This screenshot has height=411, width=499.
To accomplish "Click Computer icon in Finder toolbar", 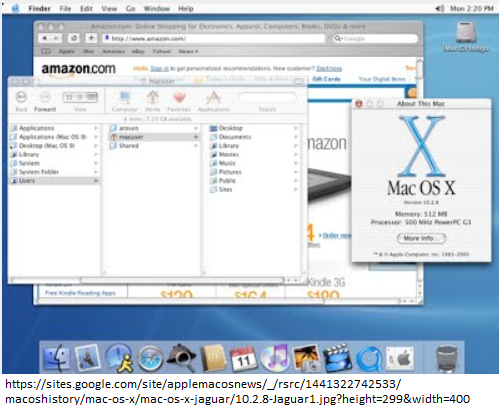I will click(x=125, y=98).
